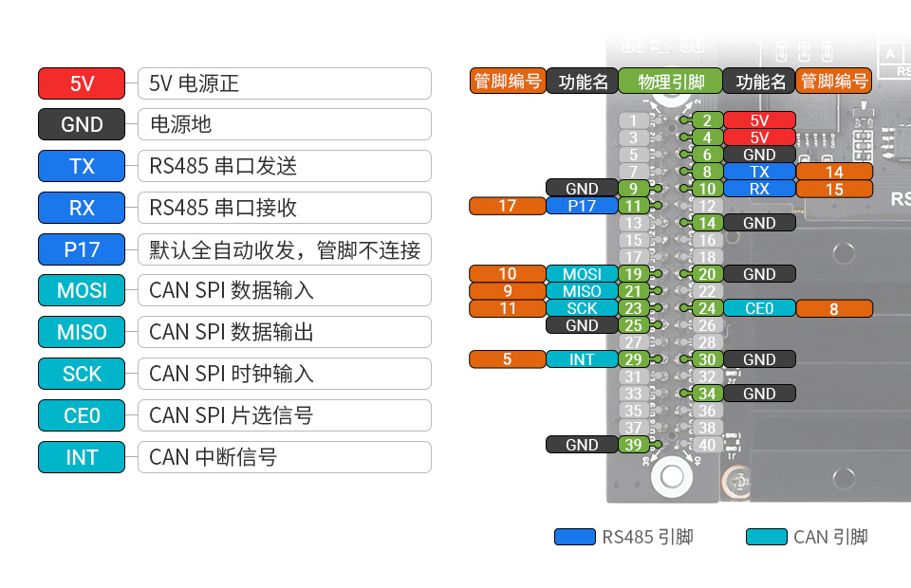The image size is (911, 588).
Task: Click the MOSI badge labeled CAN SPI 数据输入
Action: click(x=81, y=290)
